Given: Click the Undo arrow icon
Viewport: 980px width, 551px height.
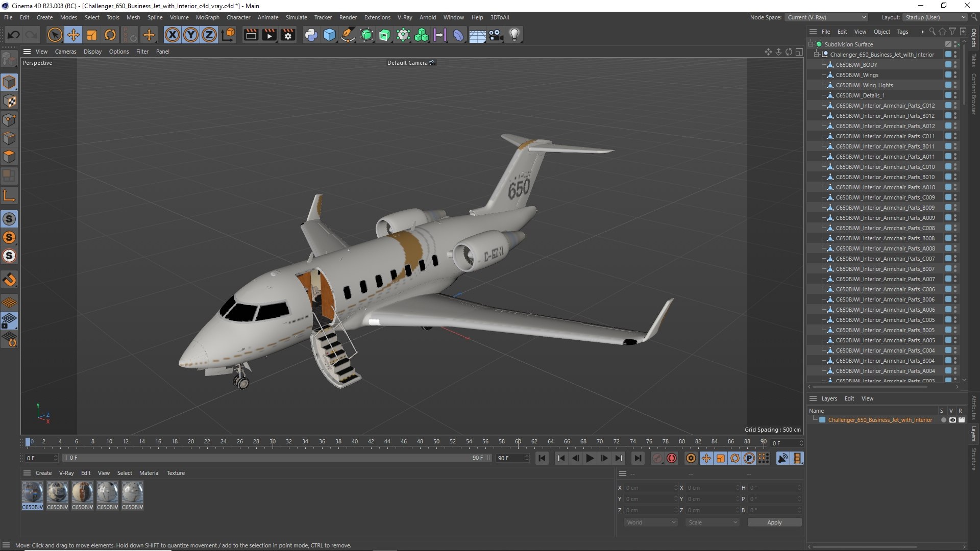Looking at the screenshot, I should (14, 35).
